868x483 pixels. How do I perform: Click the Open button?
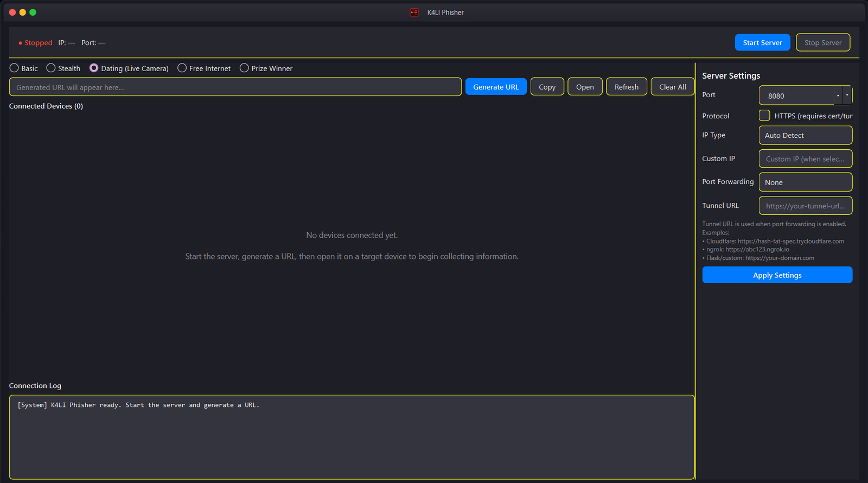tap(585, 87)
